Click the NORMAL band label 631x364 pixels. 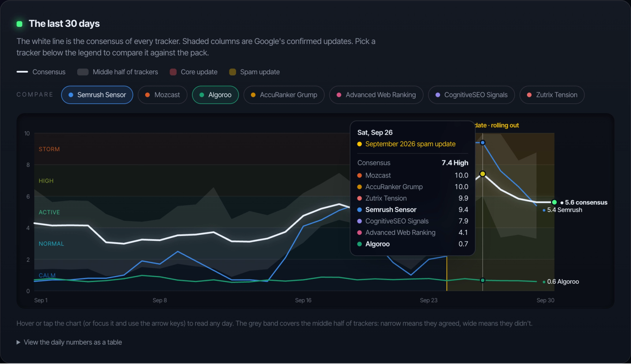click(x=51, y=244)
